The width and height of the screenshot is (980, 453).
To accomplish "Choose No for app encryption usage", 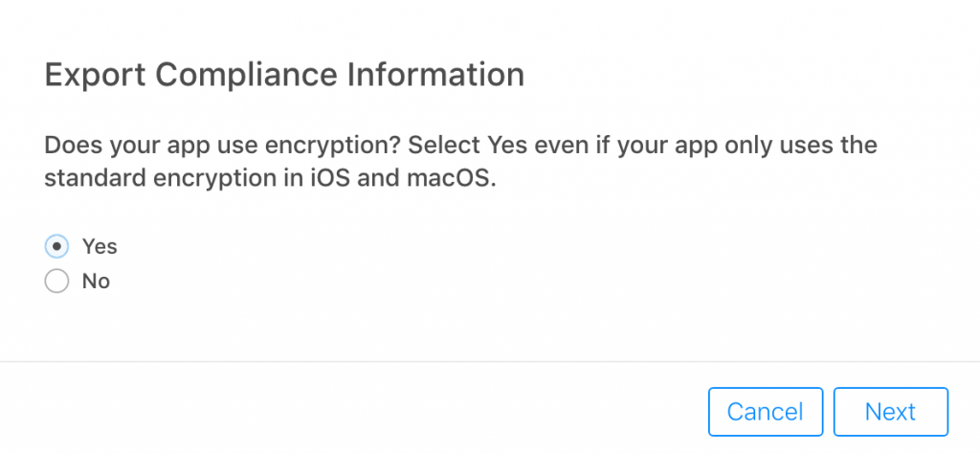I will click(56, 282).
